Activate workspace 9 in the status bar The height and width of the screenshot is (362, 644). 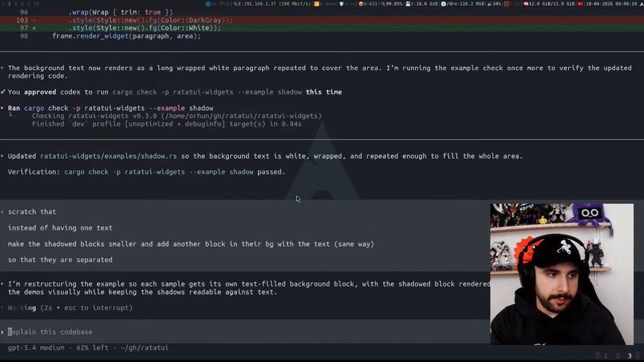(28, 3)
